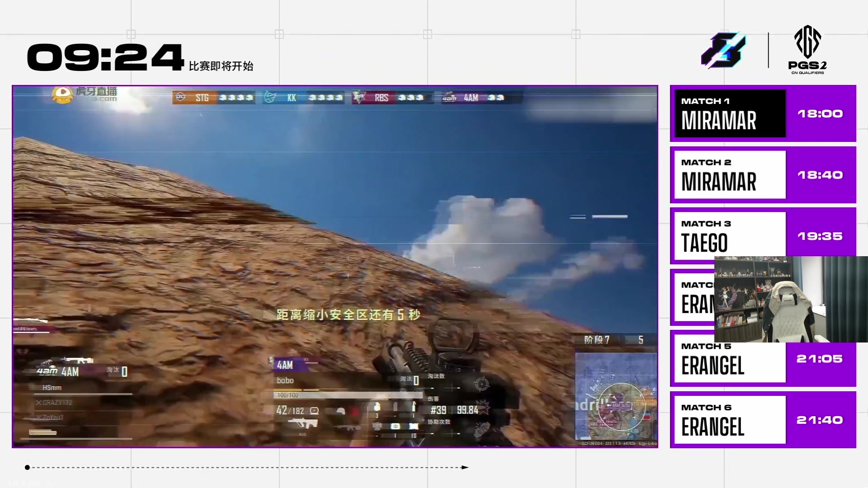Select the STG team scoreboard entry
Screen dimensions: 868x488
pos(213,98)
